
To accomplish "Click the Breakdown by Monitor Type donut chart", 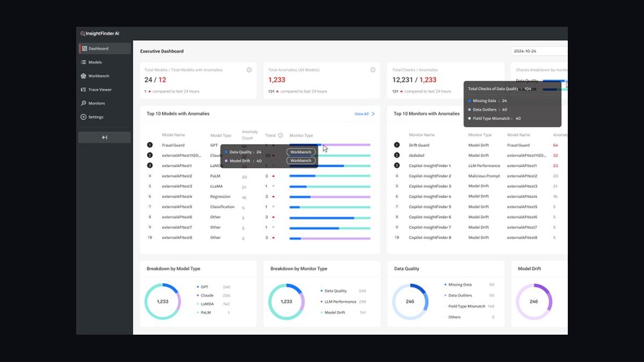I will pyautogui.click(x=287, y=301).
